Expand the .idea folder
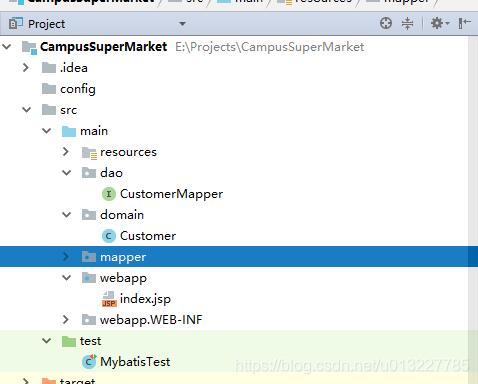This screenshot has width=478, height=384. tap(26, 68)
